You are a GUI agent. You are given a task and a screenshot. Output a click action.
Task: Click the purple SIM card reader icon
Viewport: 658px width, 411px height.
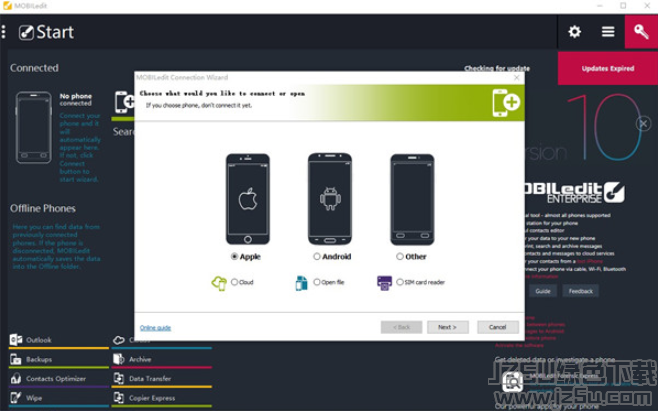[x=384, y=283]
